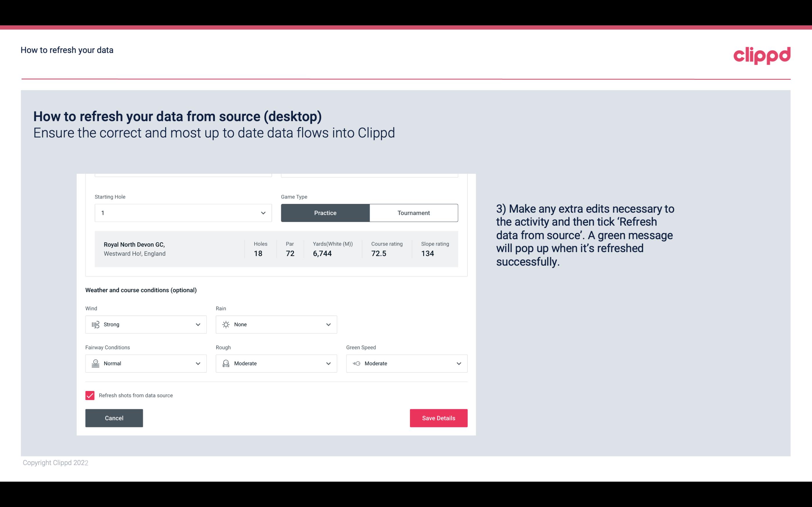View Royal North Devon GC course details
812x507 pixels.
pos(276,249)
